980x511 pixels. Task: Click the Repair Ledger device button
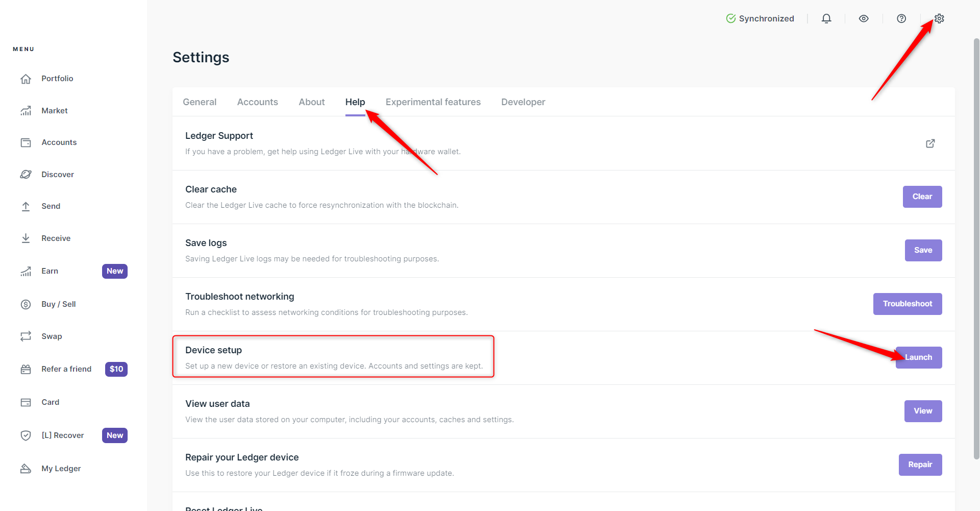pos(920,465)
